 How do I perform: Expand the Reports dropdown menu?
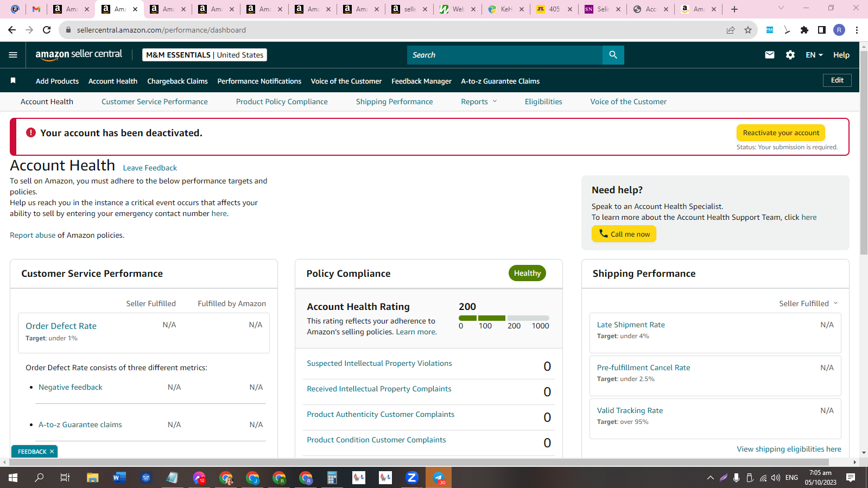pyautogui.click(x=479, y=102)
